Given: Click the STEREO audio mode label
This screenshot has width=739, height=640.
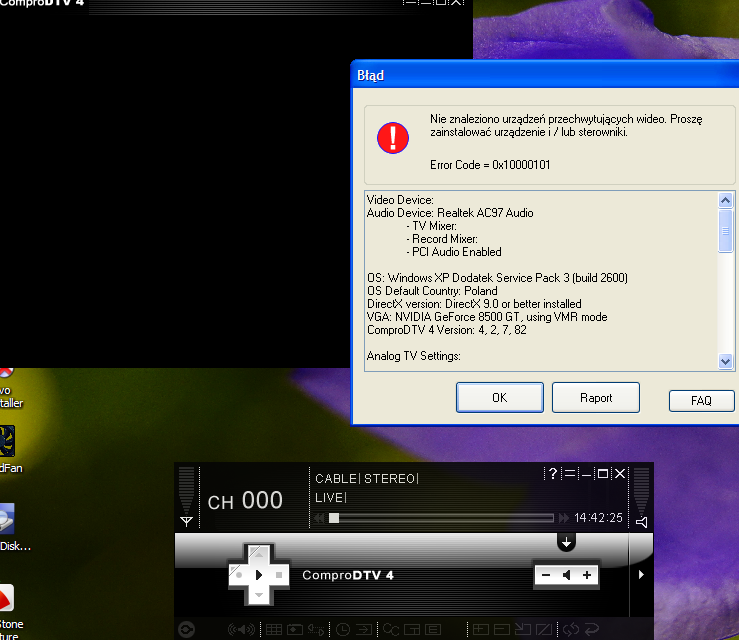Looking at the screenshot, I should [389, 479].
